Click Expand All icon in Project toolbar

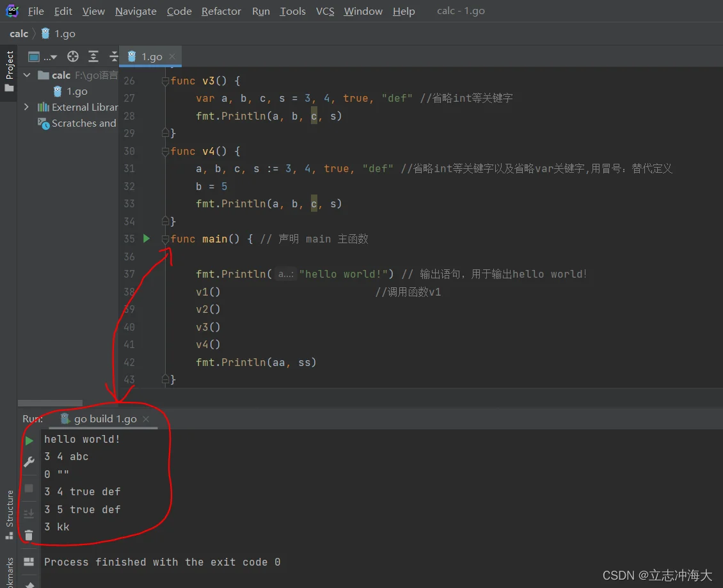coord(93,56)
